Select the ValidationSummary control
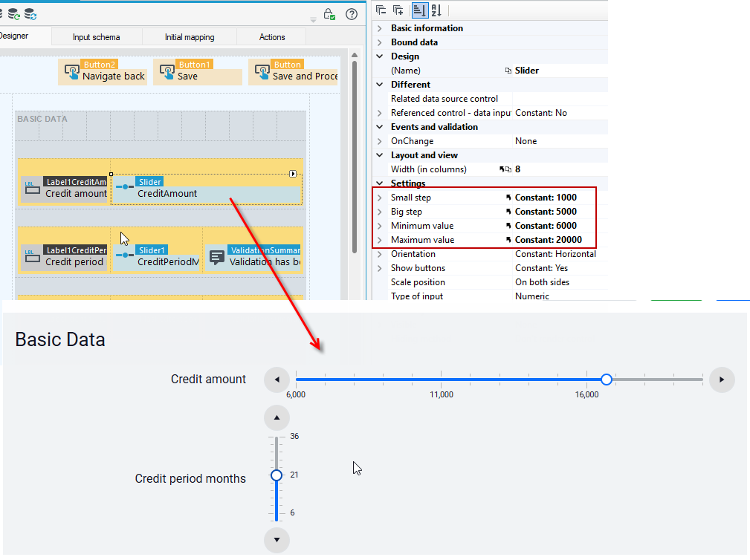 tap(253, 256)
